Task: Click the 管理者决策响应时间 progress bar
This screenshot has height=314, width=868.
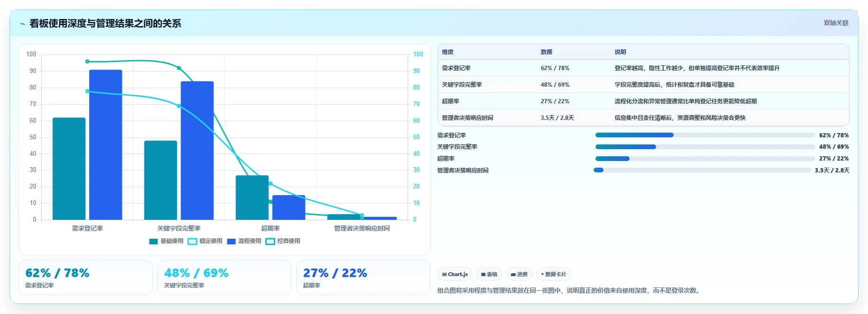Action: point(702,170)
